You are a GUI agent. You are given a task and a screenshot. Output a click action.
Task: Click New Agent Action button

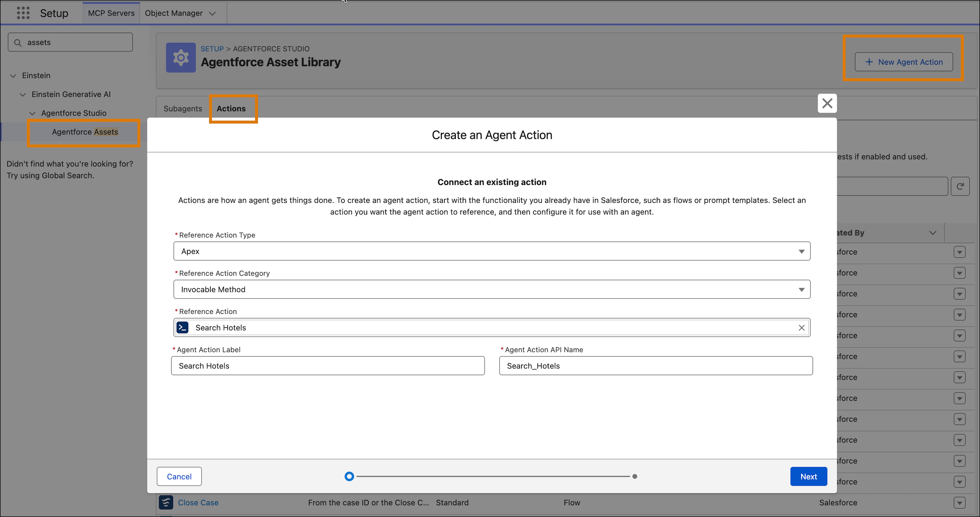click(904, 62)
